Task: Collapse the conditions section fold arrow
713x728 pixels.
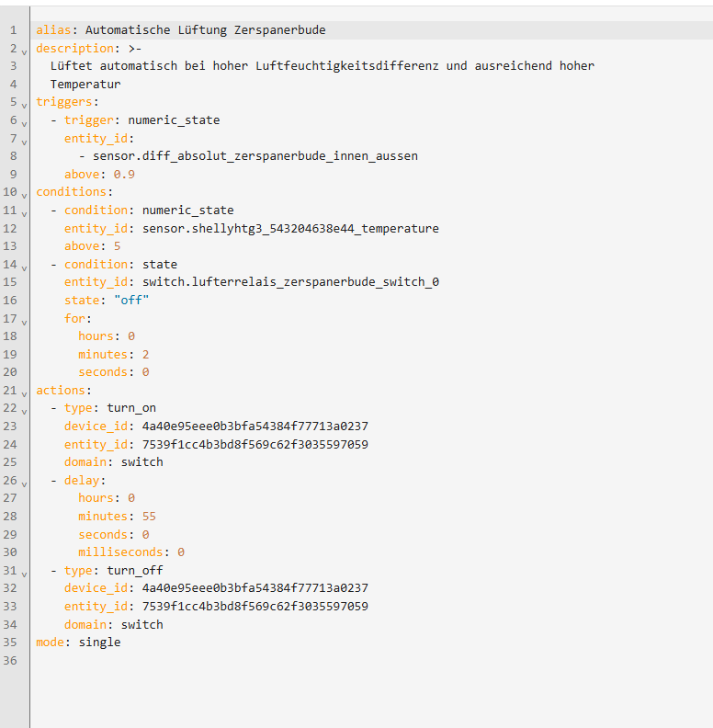Action: [24, 194]
